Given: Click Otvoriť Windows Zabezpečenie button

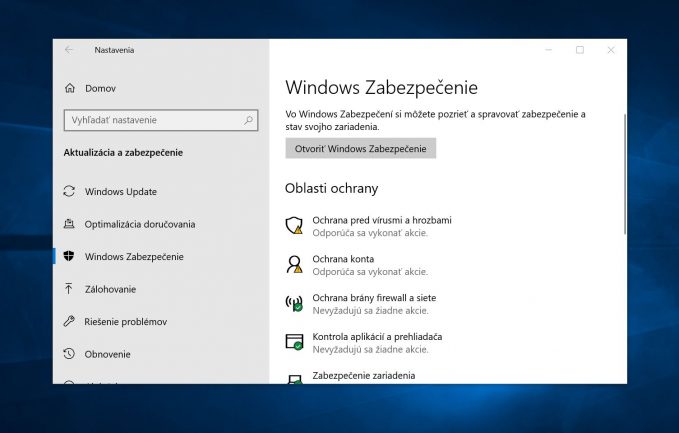Looking at the screenshot, I should tap(360, 149).
